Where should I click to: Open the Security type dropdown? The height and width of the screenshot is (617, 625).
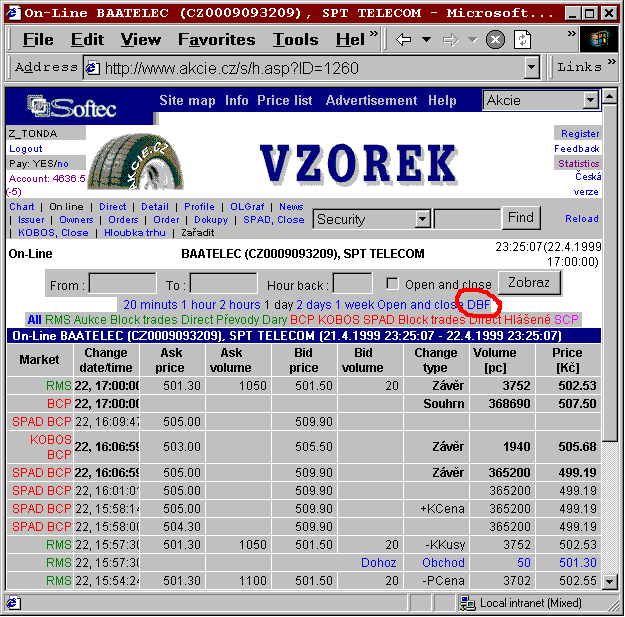click(371, 219)
